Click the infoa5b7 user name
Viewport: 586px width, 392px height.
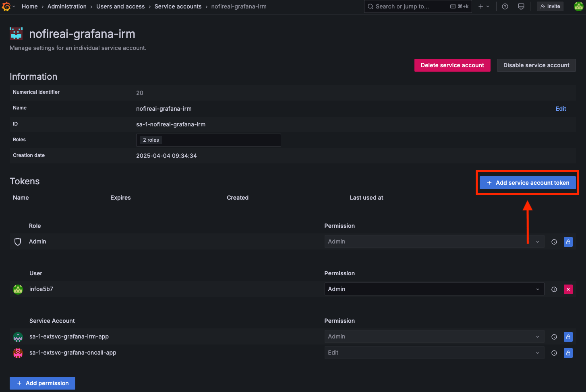coord(41,289)
